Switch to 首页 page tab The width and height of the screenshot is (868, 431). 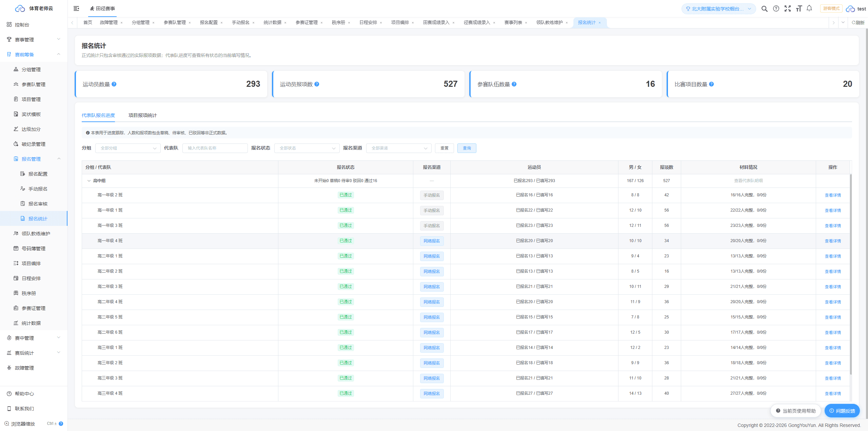tap(87, 23)
